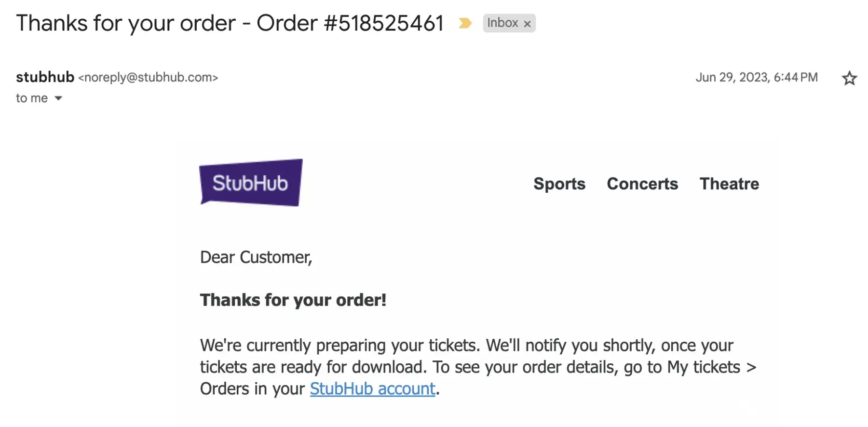Open the Theatre category link
Screen dimensions: 868x427
tap(729, 184)
